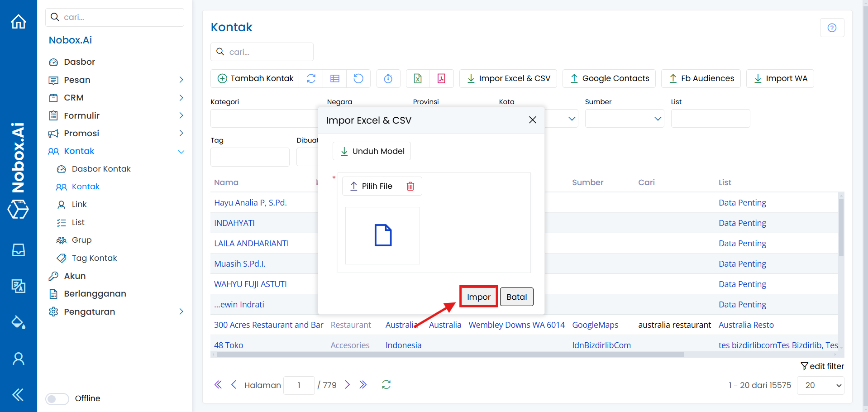Viewport: 868px width, 412px height.
Task: Open Dasbor Kontak in sidebar
Action: 101,169
